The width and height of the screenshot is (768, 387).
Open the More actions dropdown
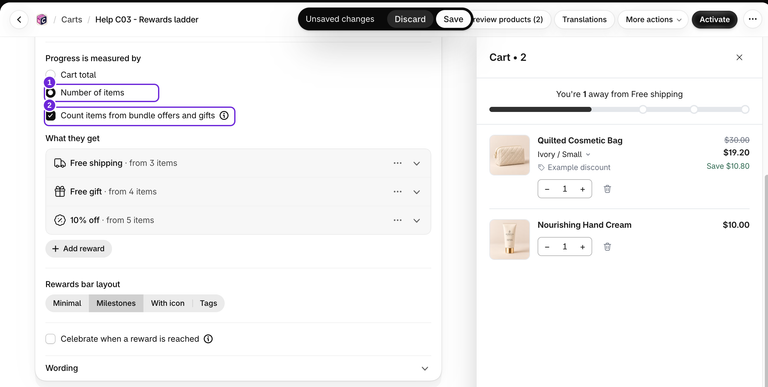pyautogui.click(x=653, y=20)
